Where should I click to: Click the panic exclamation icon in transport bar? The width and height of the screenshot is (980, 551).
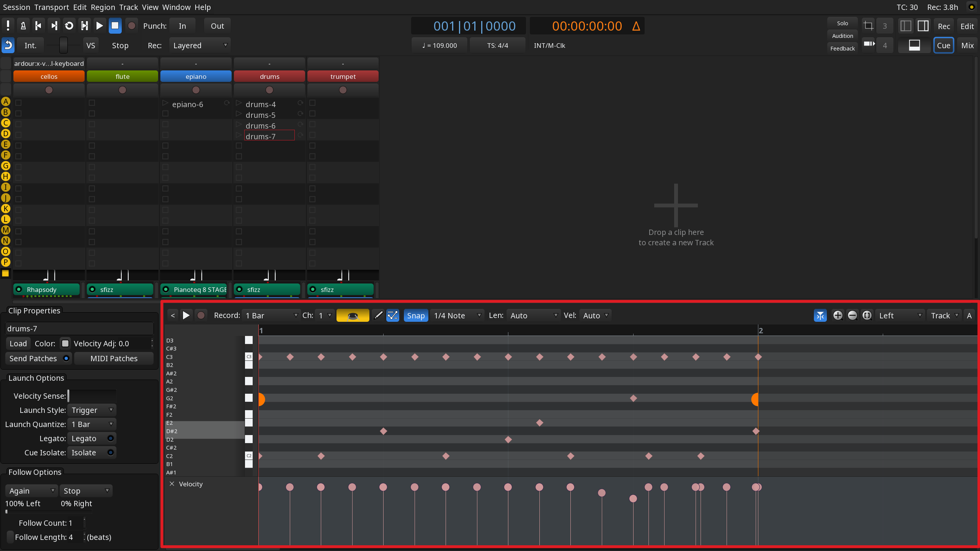point(8,26)
